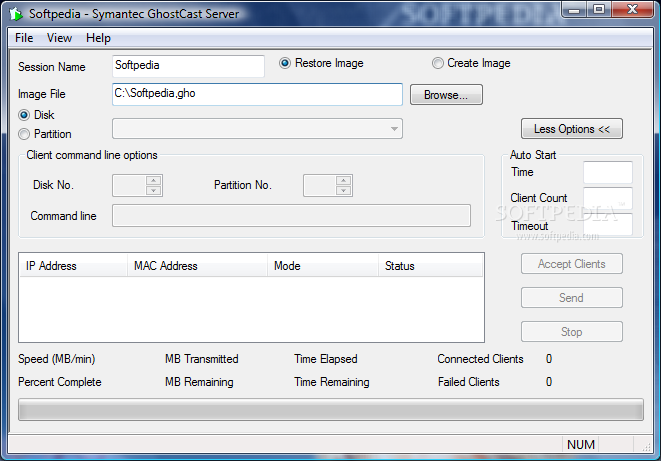Image resolution: width=661 pixels, height=461 pixels.
Task: Click the Time Elapsed label
Action: point(325,359)
